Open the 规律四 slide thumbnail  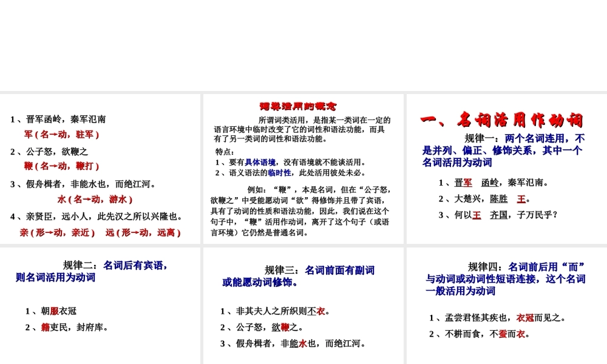pyautogui.click(x=507, y=306)
